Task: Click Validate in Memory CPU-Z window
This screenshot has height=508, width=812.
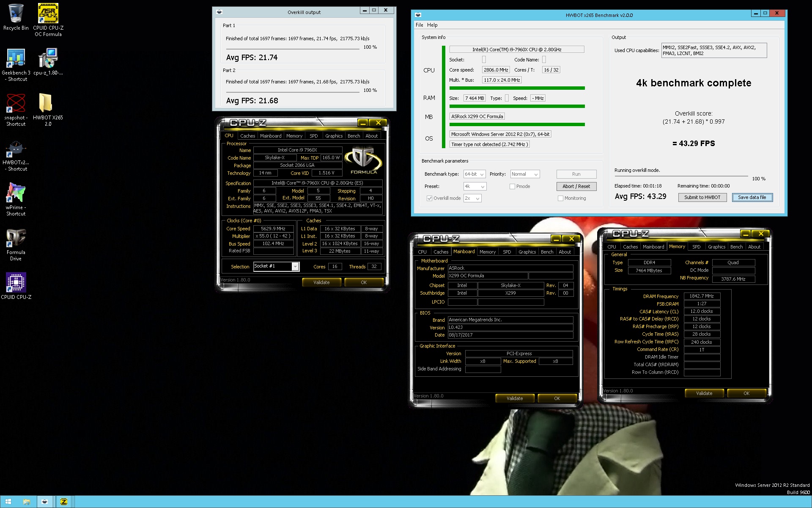Action: pyautogui.click(x=704, y=393)
